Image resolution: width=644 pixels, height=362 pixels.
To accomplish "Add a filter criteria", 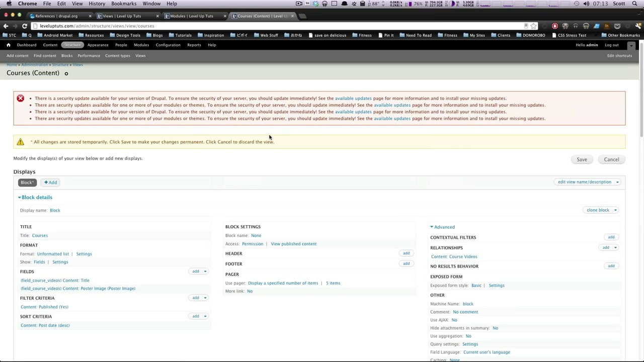I will (196, 298).
